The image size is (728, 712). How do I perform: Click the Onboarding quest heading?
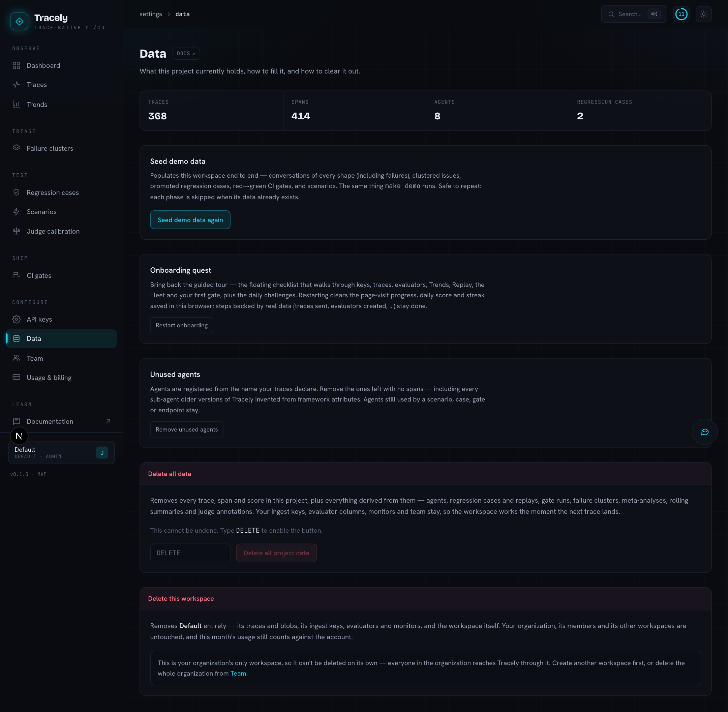pyautogui.click(x=181, y=270)
